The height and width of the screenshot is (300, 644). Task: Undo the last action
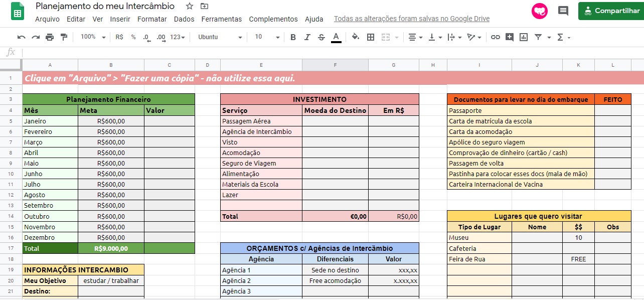point(22,37)
